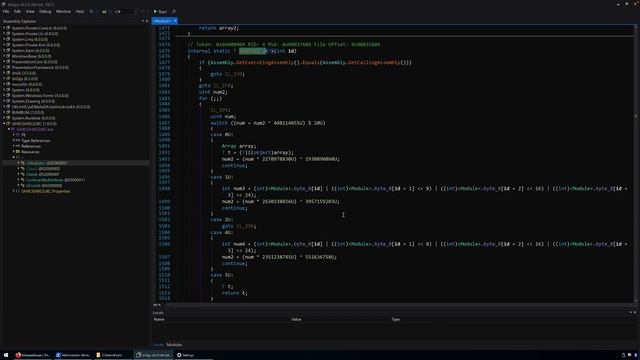Open the Window menu

[63, 11]
